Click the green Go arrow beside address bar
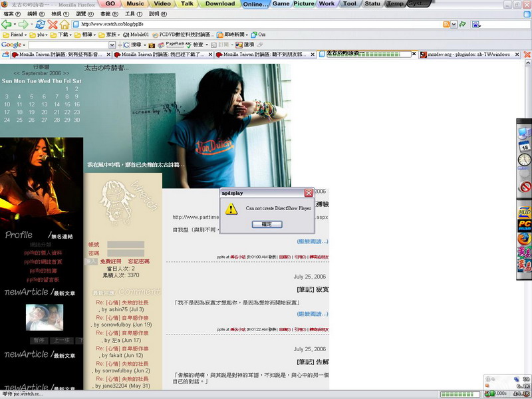 (462, 24)
